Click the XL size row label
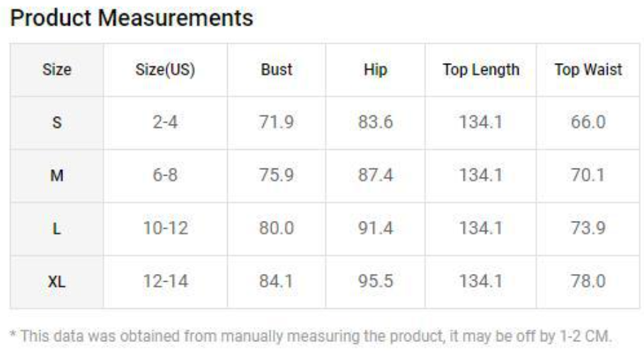Screen dimensions: 644x354 (57, 282)
